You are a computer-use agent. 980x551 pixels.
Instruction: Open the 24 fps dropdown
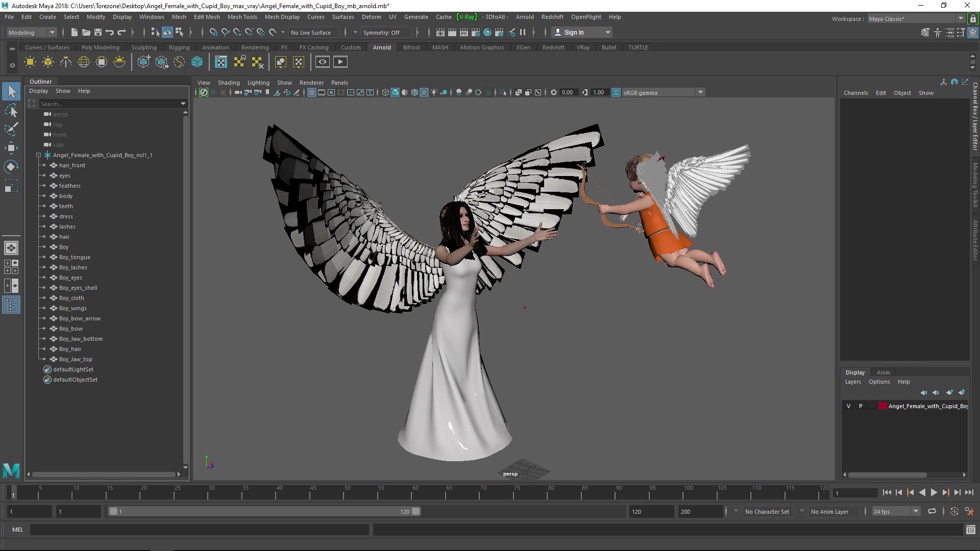pos(916,511)
